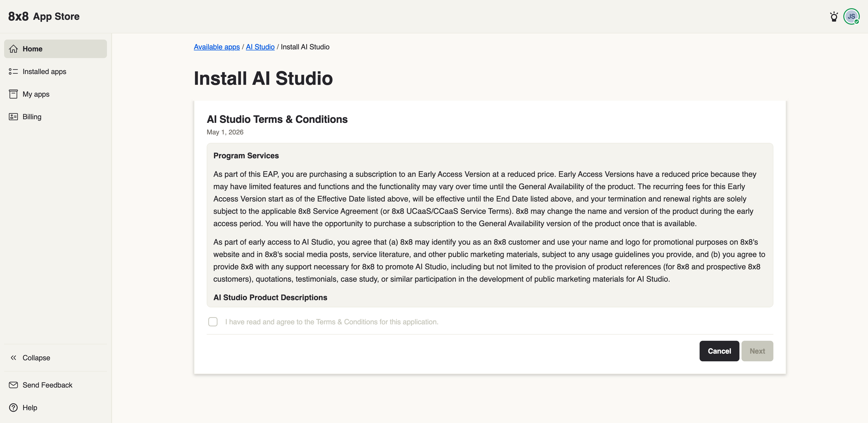The image size is (868, 423).
Task: Click the paragraph starting 'As part of this EAP'
Action: point(485,199)
